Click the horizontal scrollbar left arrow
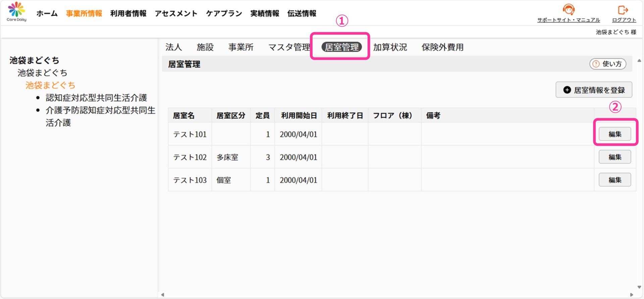Image resolution: width=644 pixels, height=299 pixels. (x=163, y=295)
